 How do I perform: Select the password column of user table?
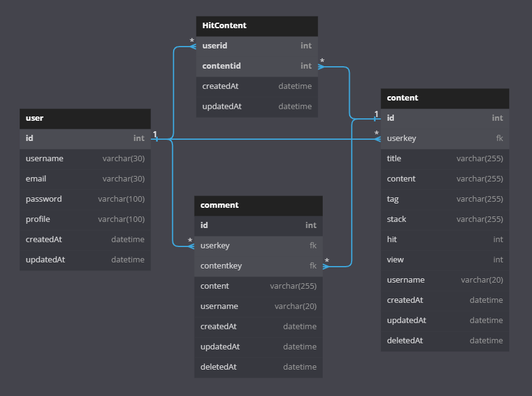tap(85, 199)
